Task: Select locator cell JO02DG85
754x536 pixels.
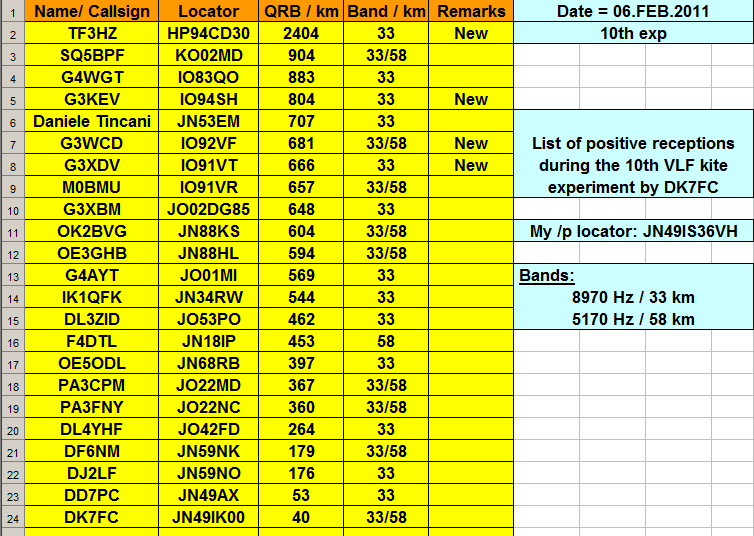Action: tap(208, 209)
